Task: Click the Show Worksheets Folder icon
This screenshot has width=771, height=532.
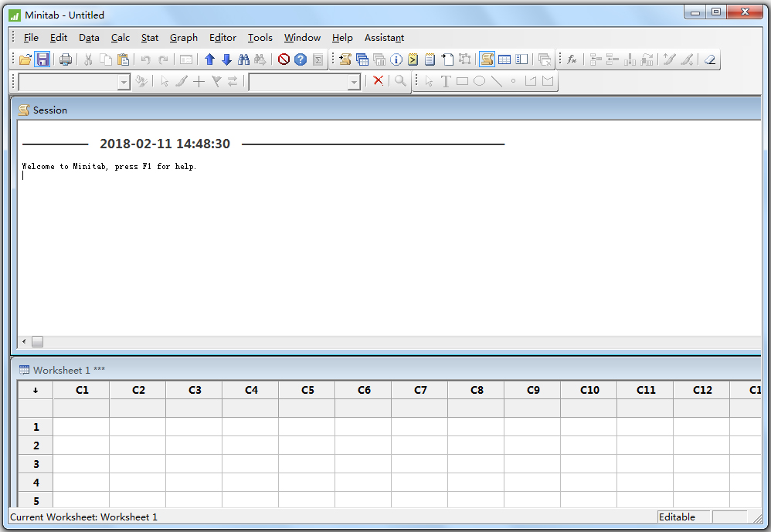Action: pyautogui.click(x=363, y=59)
